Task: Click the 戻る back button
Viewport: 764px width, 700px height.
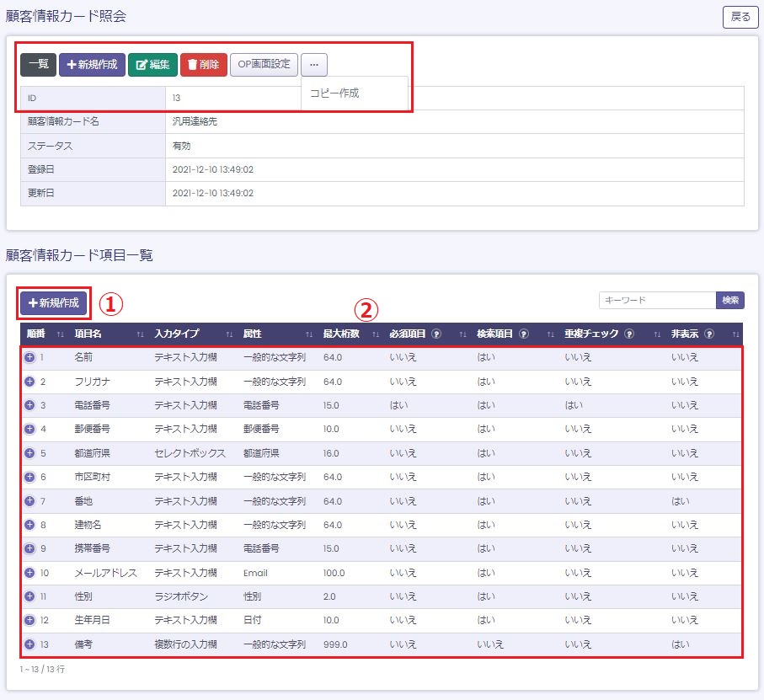Action: tap(740, 18)
